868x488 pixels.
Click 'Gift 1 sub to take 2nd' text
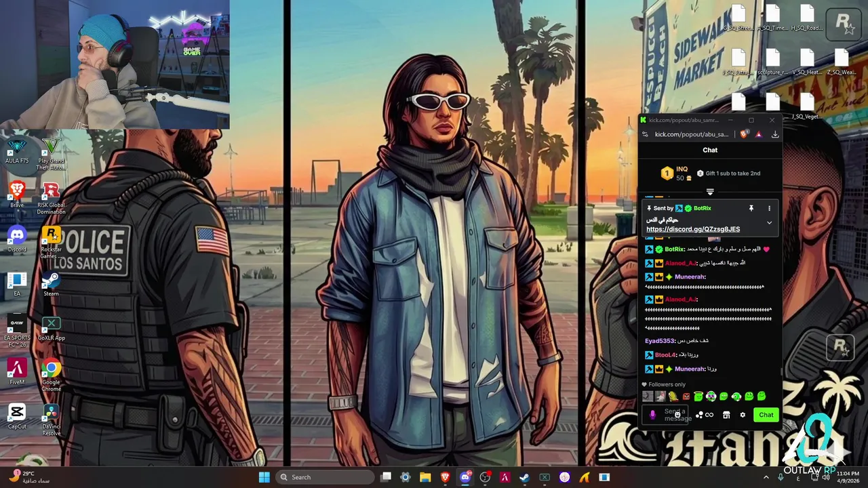click(x=732, y=174)
